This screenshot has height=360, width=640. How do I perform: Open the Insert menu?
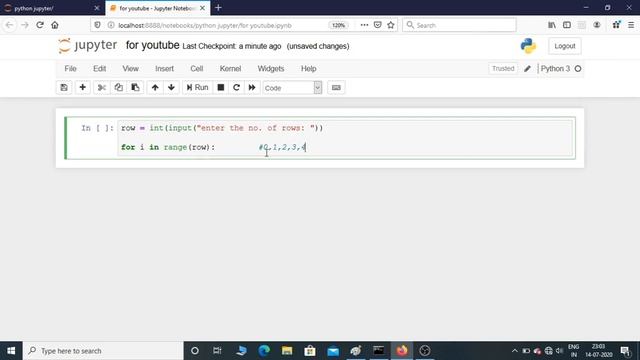pyautogui.click(x=164, y=69)
